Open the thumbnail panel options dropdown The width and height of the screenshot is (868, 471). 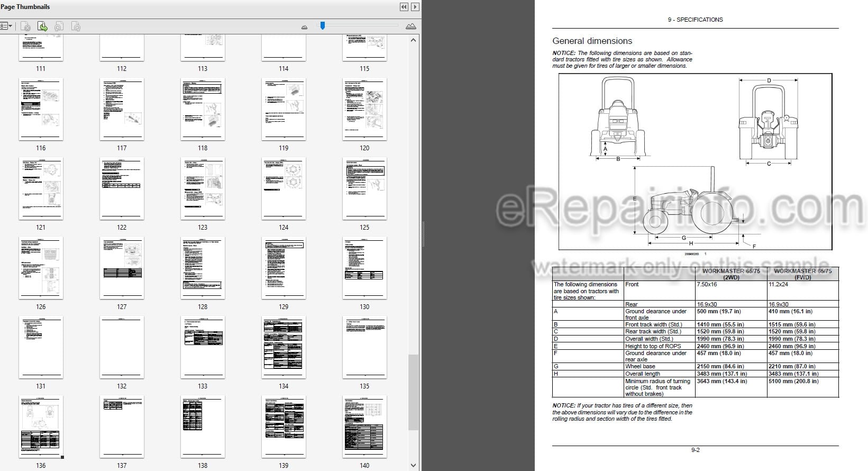coord(6,26)
